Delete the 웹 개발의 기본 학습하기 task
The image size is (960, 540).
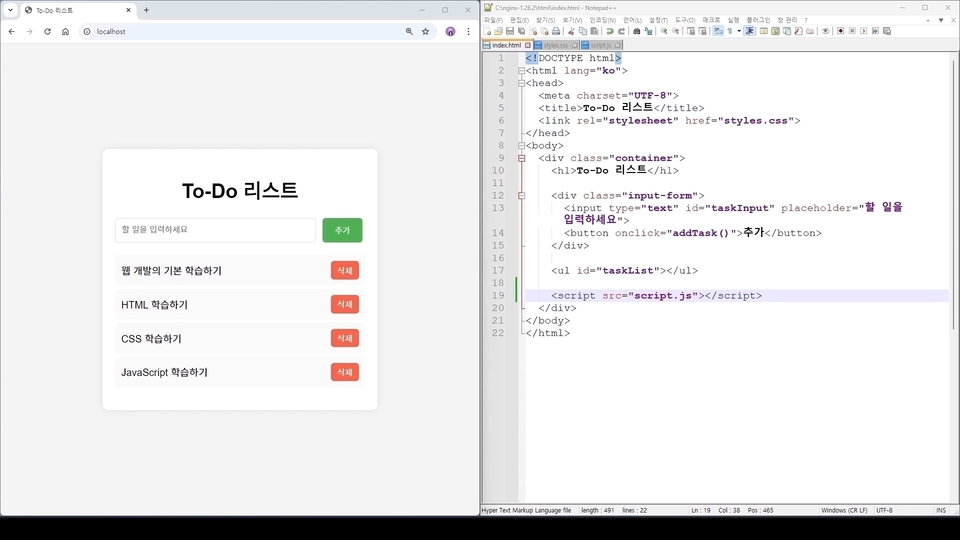tap(345, 271)
